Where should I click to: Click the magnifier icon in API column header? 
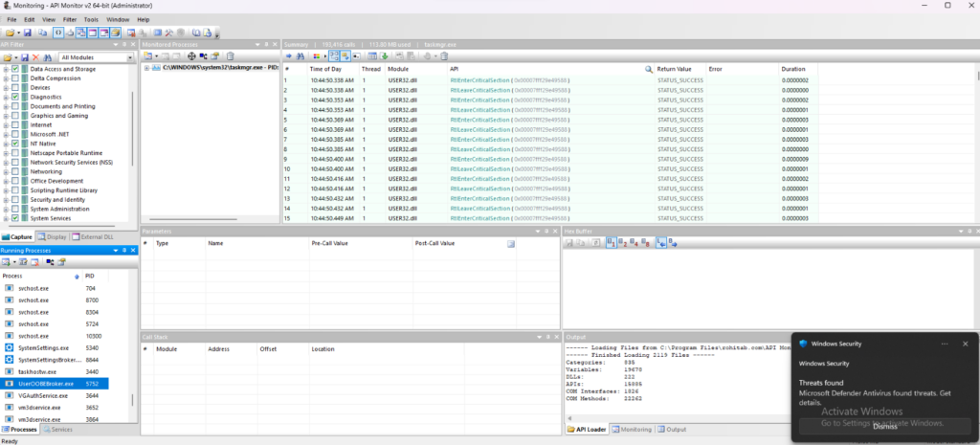pos(649,69)
